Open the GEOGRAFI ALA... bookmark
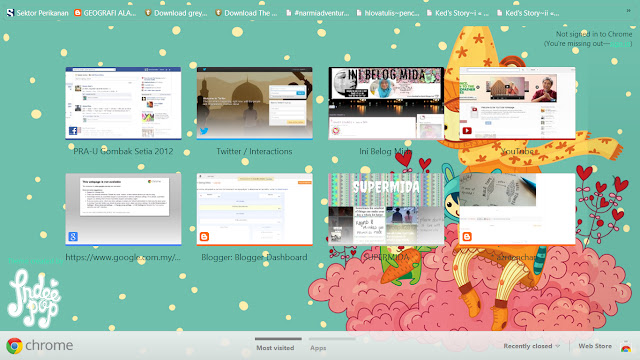Image resolution: width=640 pixels, height=360 pixels. click(105, 13)
